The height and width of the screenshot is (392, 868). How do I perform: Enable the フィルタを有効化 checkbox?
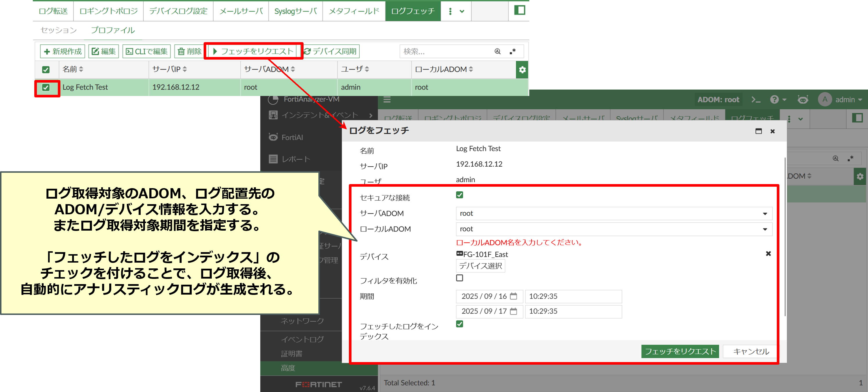click(x=459, y=278)
